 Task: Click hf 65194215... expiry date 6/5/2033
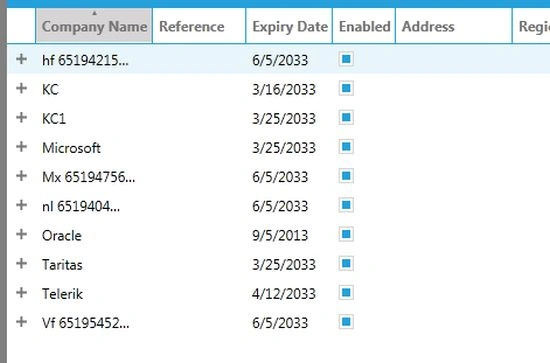280,60
